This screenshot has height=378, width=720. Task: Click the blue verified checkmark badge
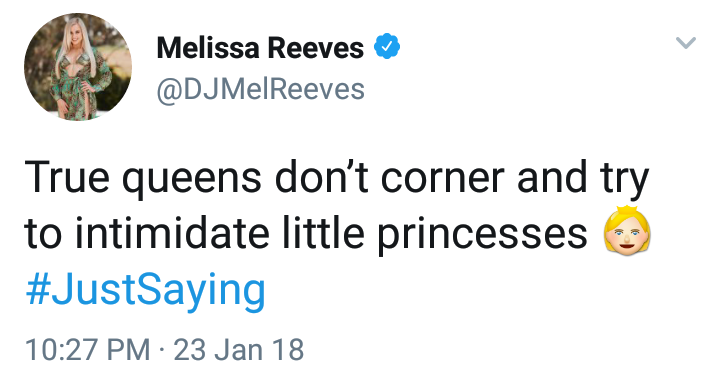(x=387, y=46)
